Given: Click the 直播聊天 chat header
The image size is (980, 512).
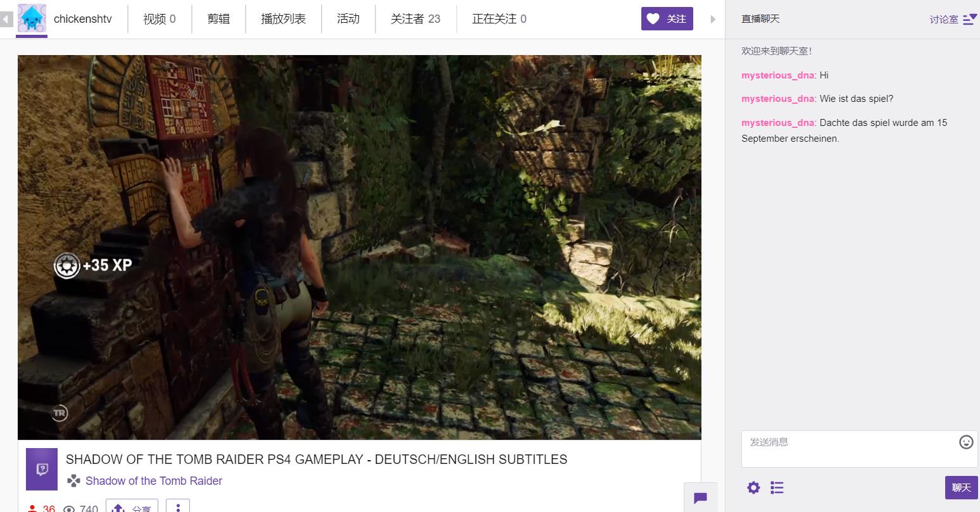Looking at the screenshot, I should [760, 19].
